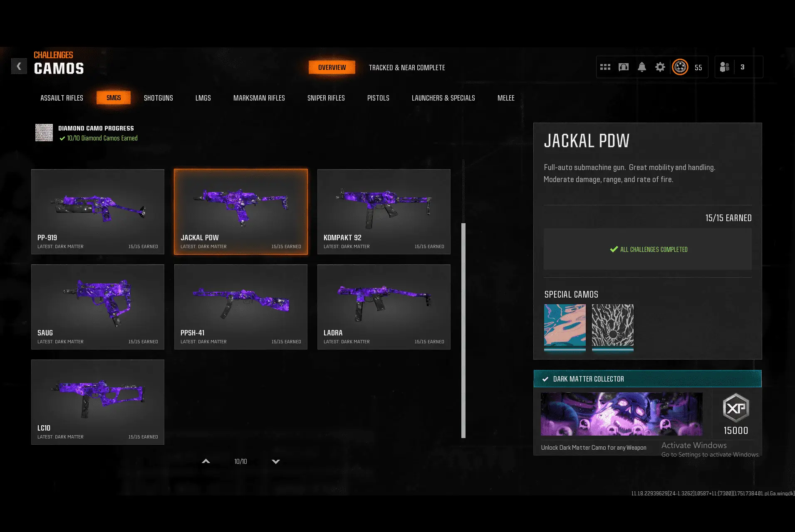795x532 pixels.
Task: Open the currency wallet icon
Action: click(x=624, y=67)
